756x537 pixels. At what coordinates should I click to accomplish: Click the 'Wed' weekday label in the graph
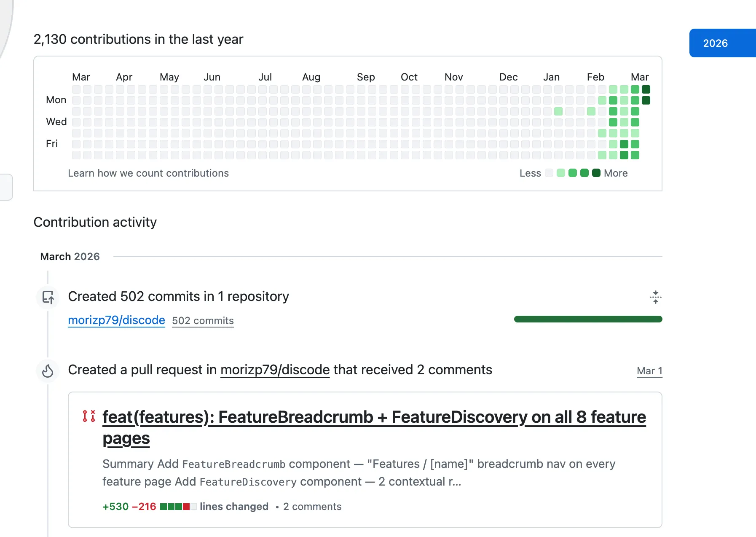pos(56,122)
